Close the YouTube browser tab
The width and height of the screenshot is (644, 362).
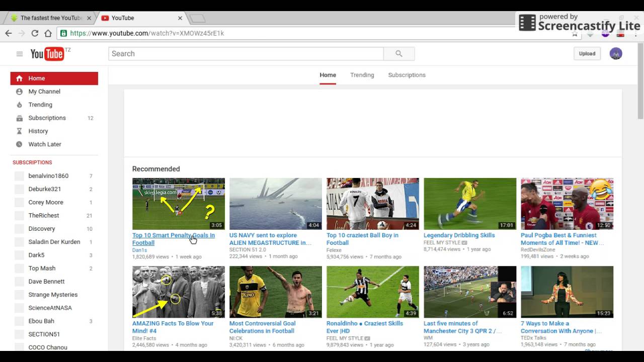pos(180,18)
